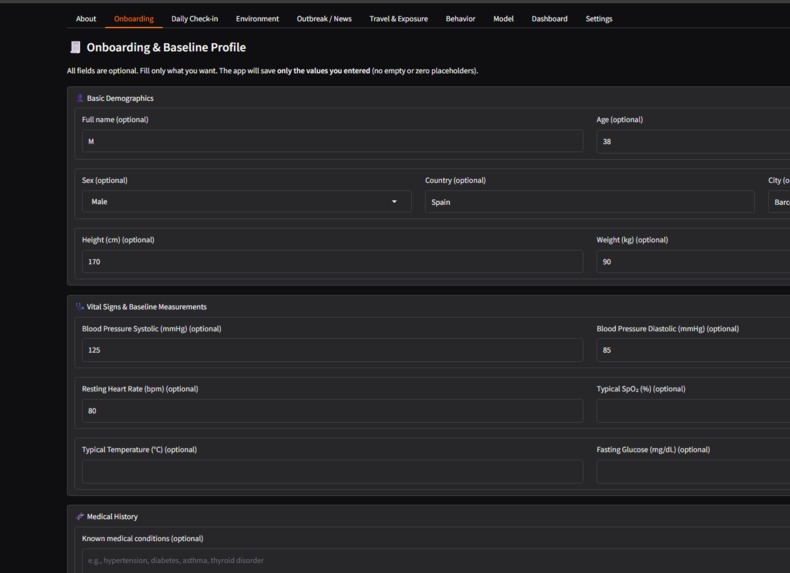This screenshot has width=790, height=573.
Task: Click the Systolic blood pressure field
Action: [333, 350]
